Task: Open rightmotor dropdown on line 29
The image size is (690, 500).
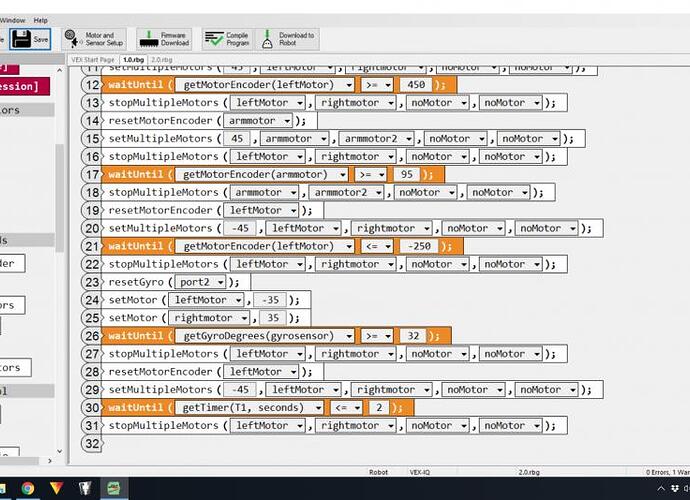Action: [392, 390]
